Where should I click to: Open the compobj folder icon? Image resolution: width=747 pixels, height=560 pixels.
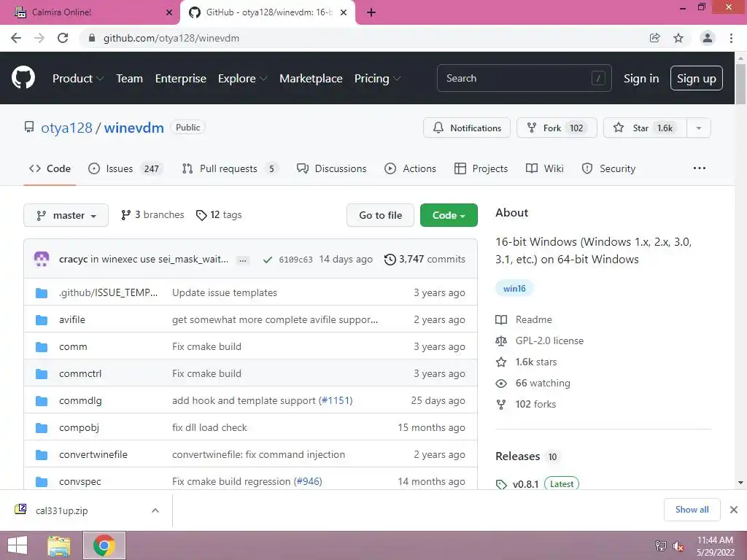pyautogui.click(x=42, y=427)
